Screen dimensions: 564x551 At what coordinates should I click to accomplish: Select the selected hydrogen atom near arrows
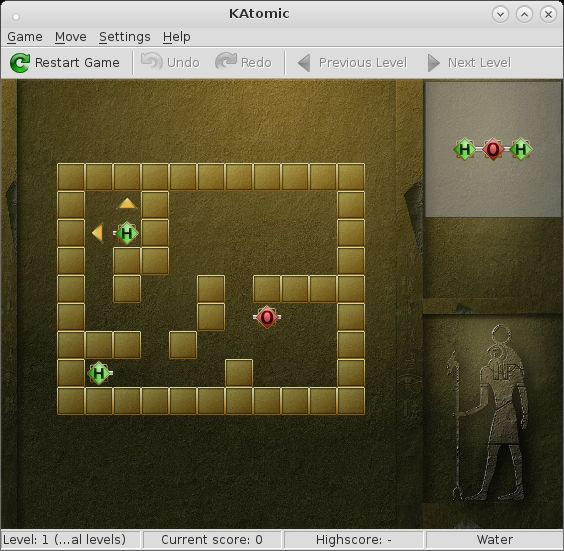coord(126,233)
